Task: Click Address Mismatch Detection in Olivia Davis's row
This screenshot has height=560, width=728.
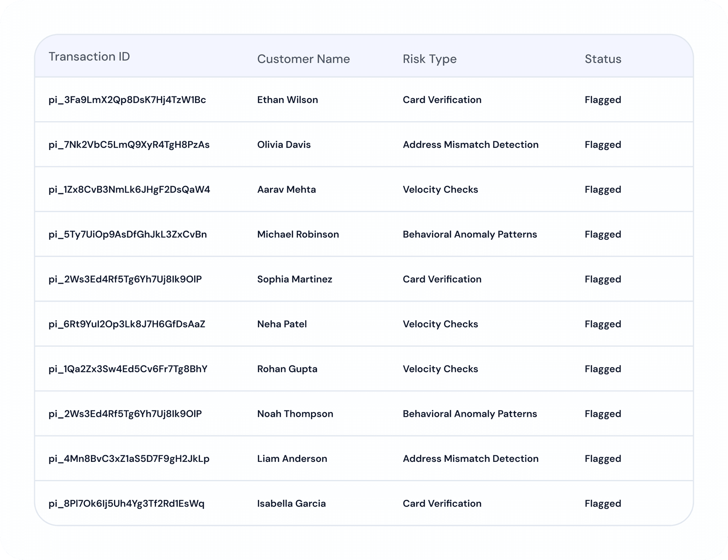Action: 471,145
